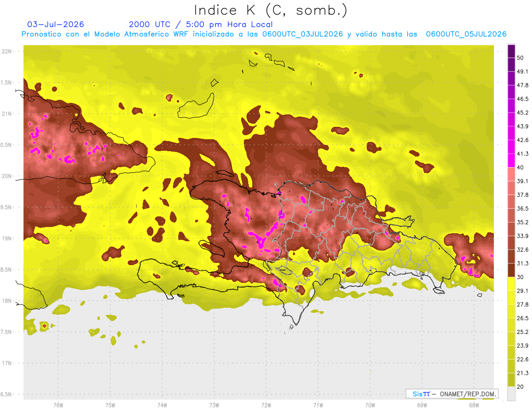Click the latitude label "17N"
This screenshot has height=411, width=532.
[7, 363]
